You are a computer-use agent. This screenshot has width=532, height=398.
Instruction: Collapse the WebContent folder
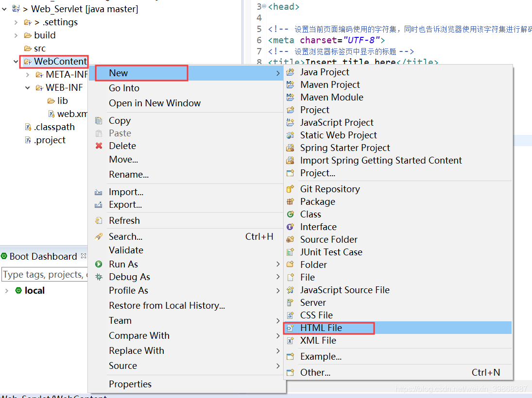16,61
